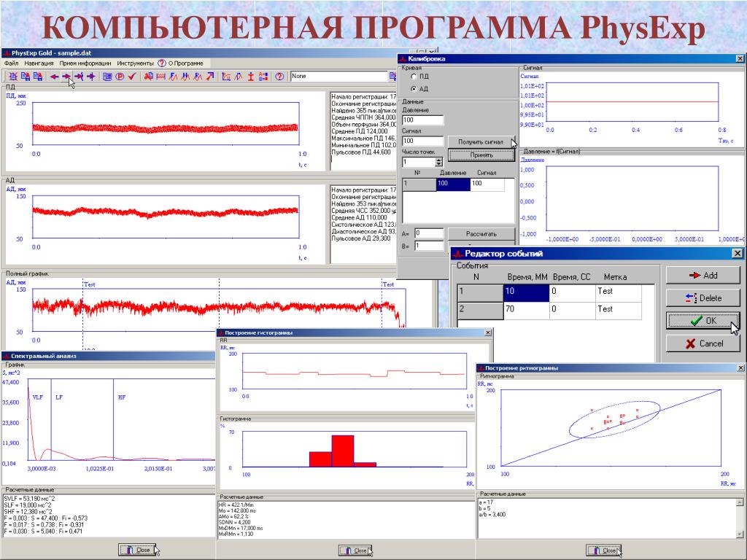Close the Построение гистограммы window
This screenshot has height=560, width=747.
(488, 332)
